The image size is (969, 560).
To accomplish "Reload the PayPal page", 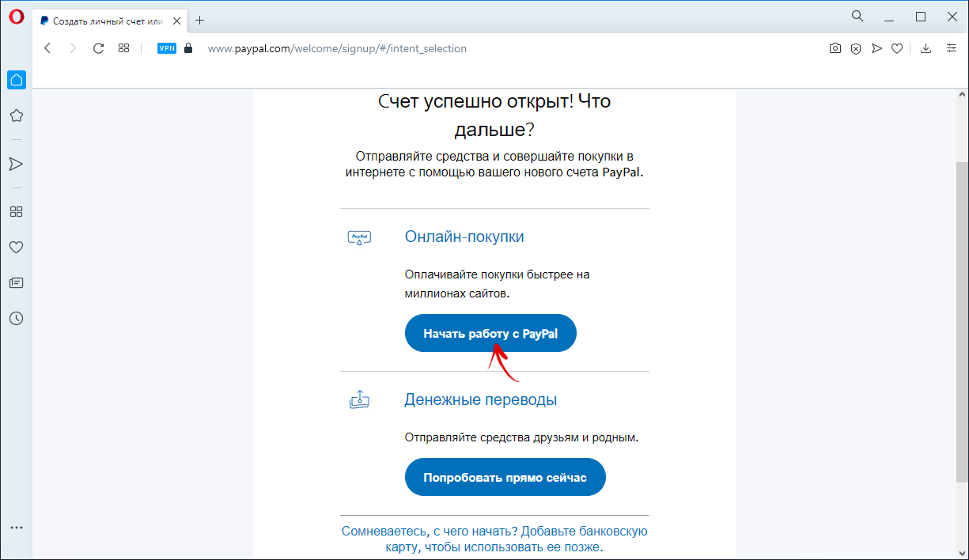I will tap(99, 48).
